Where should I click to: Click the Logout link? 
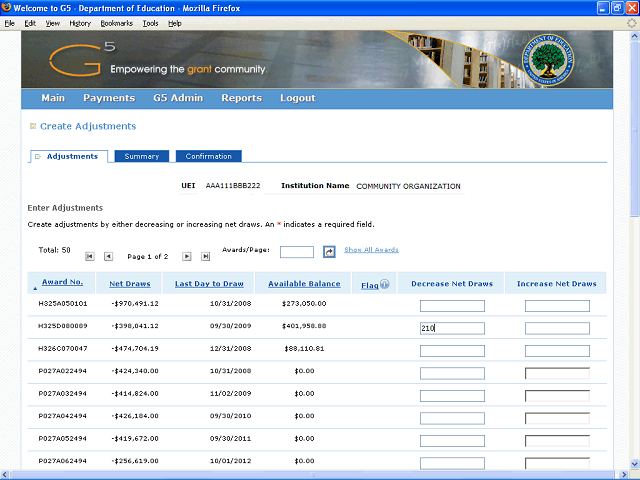[x=297, y=98]
